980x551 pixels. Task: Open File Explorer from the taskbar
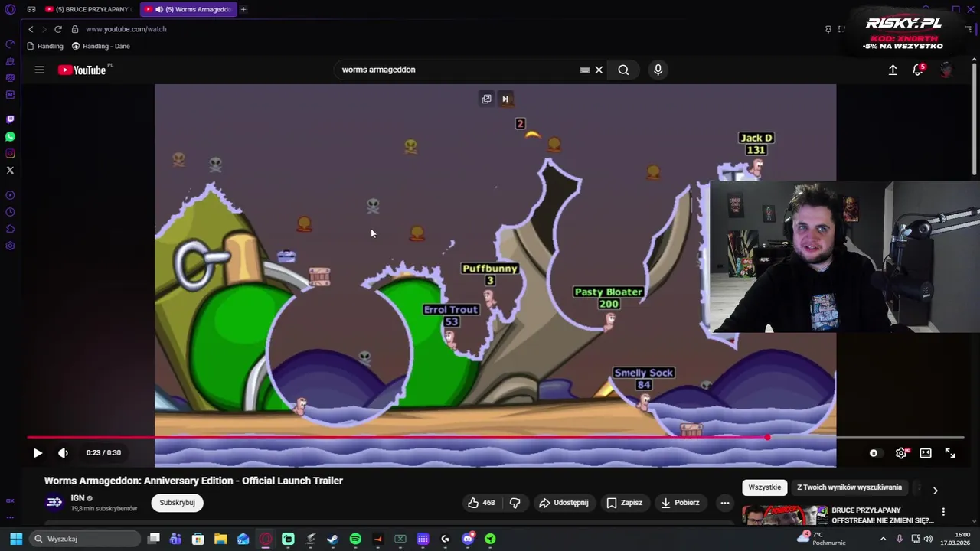(x=220, y=539)
